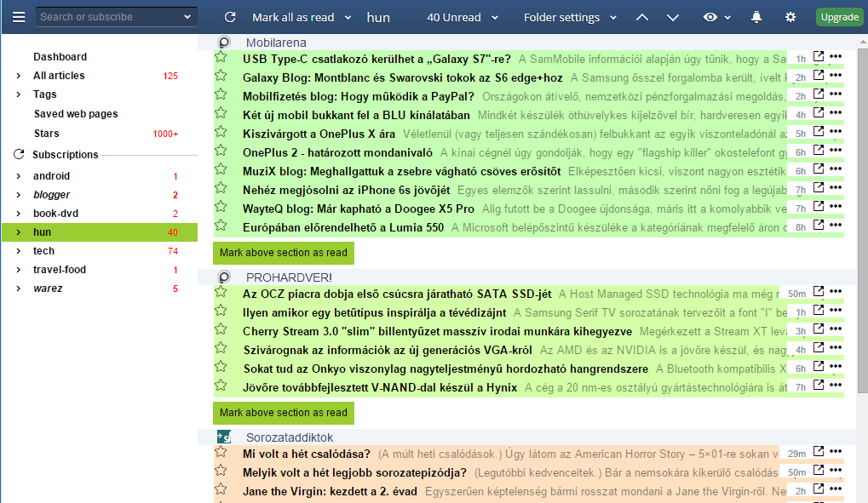Open notifications bell icon

(756, 17)
